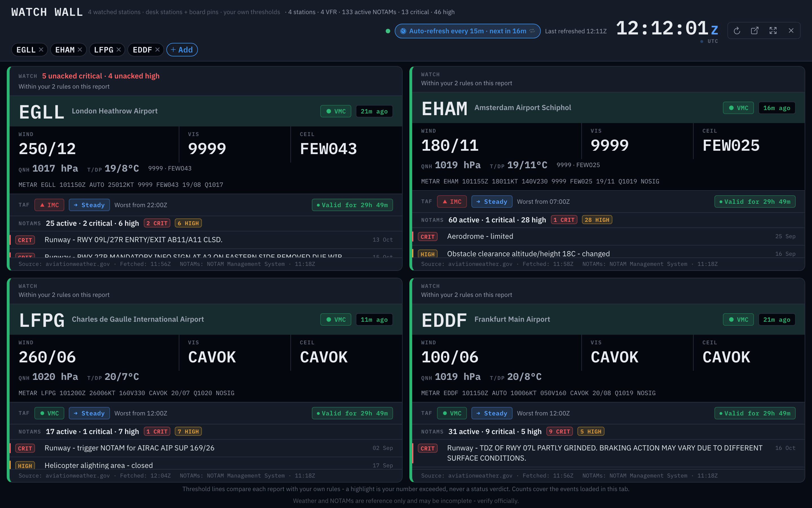Remove EDDF station chip
The image size is (812, 508).
pyautogui.click(x=157, y=50)
